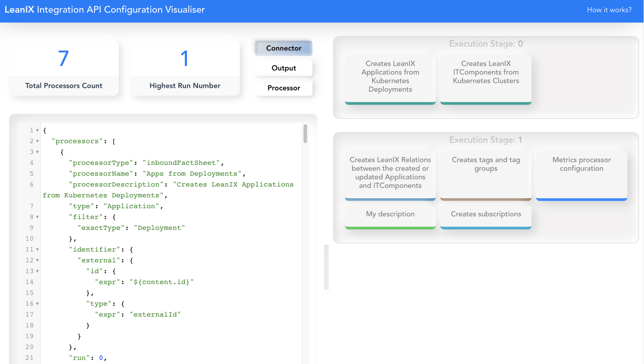This screenshot has height=364, width=644.
Task: Open the My description processor card
Action: pyautogui.click(x=390, y=217)
